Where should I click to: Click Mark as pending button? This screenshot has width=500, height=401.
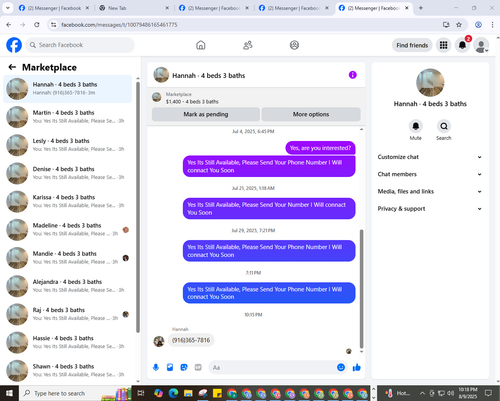click(206, 114)
